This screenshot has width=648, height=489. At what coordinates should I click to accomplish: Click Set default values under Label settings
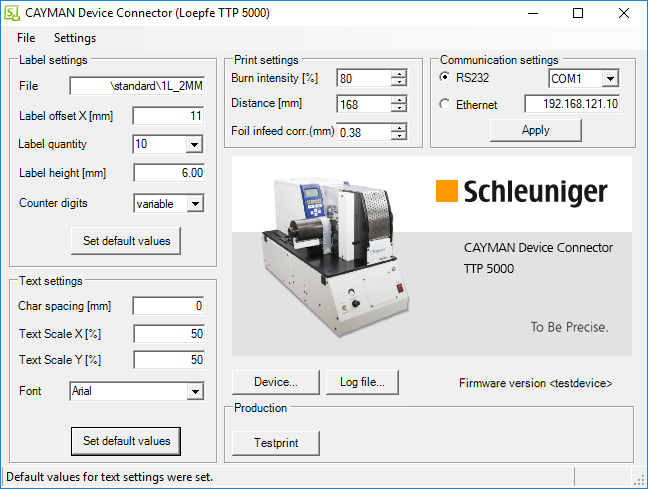click(x=126, y=241)
